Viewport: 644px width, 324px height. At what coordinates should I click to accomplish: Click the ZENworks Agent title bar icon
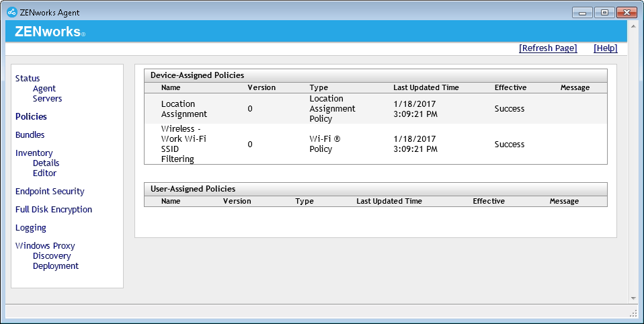pos(12,12)
